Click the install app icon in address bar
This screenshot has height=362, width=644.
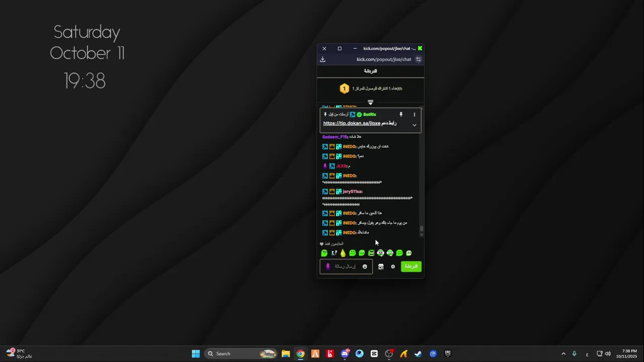coord(323,59)
